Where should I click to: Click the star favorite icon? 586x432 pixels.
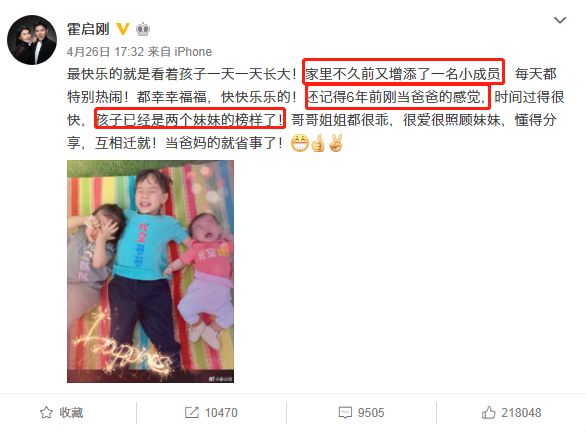click(x=46, y=413)
